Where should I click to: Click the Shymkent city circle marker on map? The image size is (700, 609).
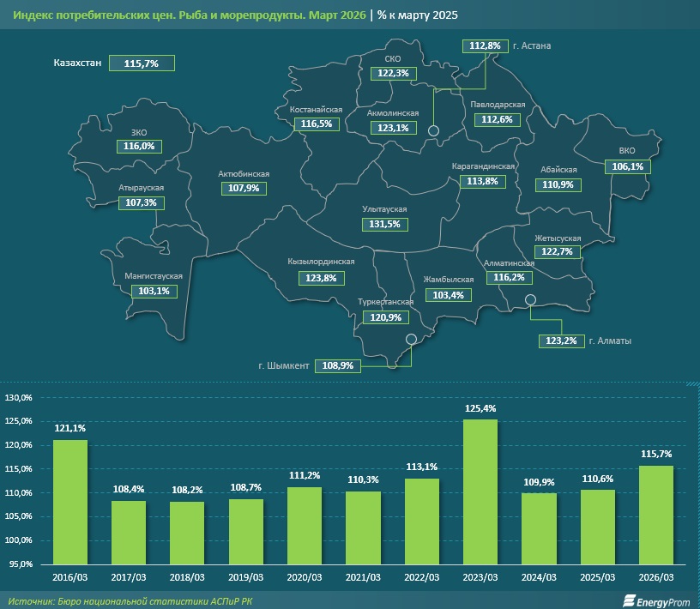[x=412, y=339]
